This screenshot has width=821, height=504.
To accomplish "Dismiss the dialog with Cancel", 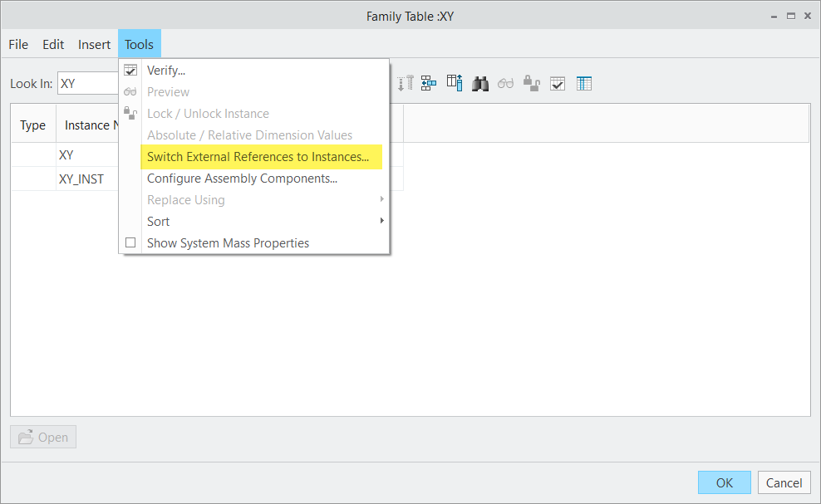I will [783, 482].
